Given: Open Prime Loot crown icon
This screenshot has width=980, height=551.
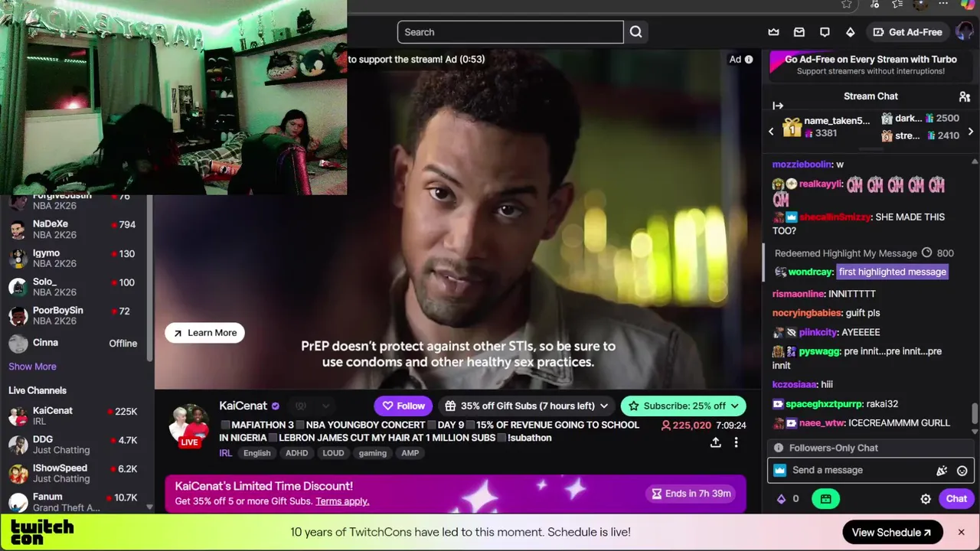Looking at the screenshot, I should 774,32.
